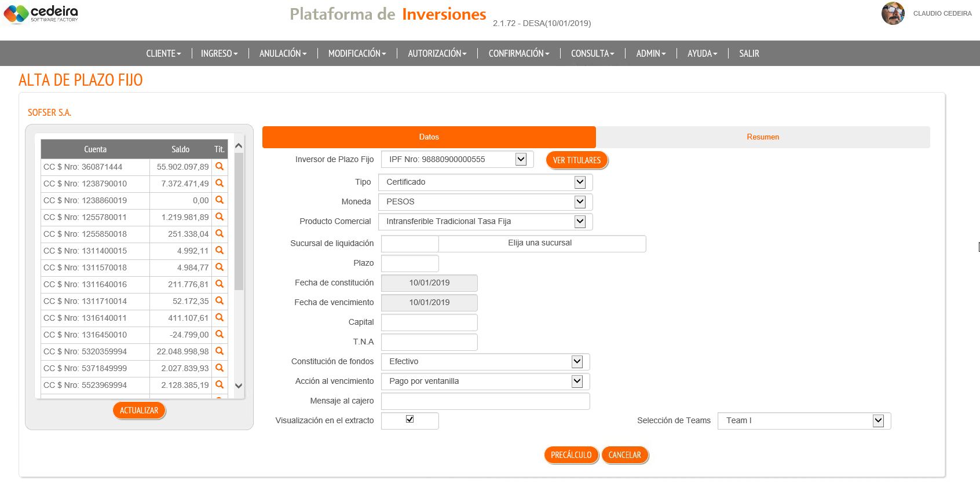Open the CONSULTA menu
This screenshot has height=484, width=980.
pos(593,53)
